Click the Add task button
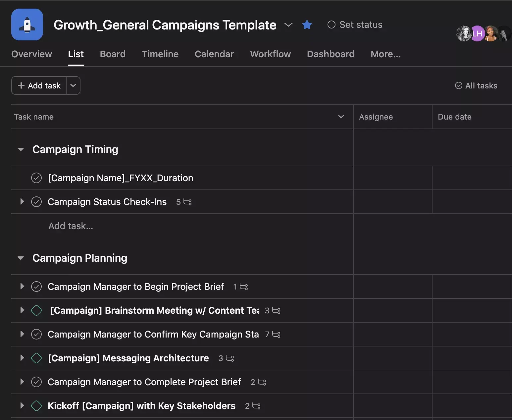 pos(39,85)
